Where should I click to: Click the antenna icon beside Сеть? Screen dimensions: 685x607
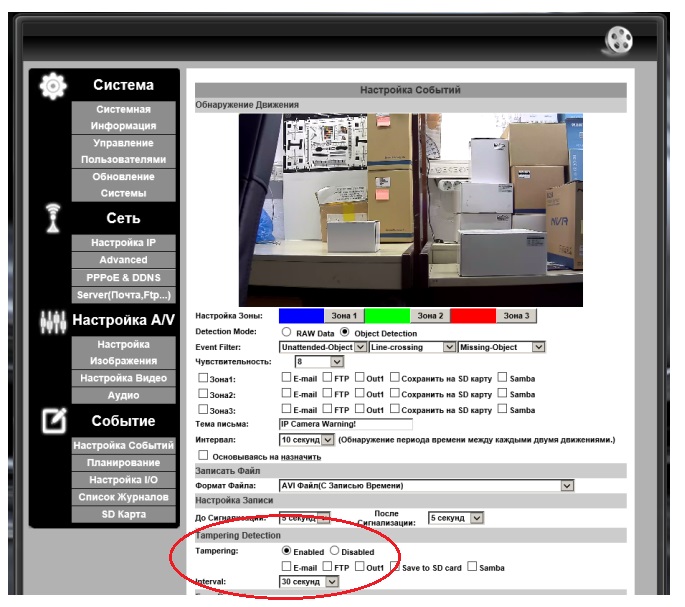pos(53,218)
